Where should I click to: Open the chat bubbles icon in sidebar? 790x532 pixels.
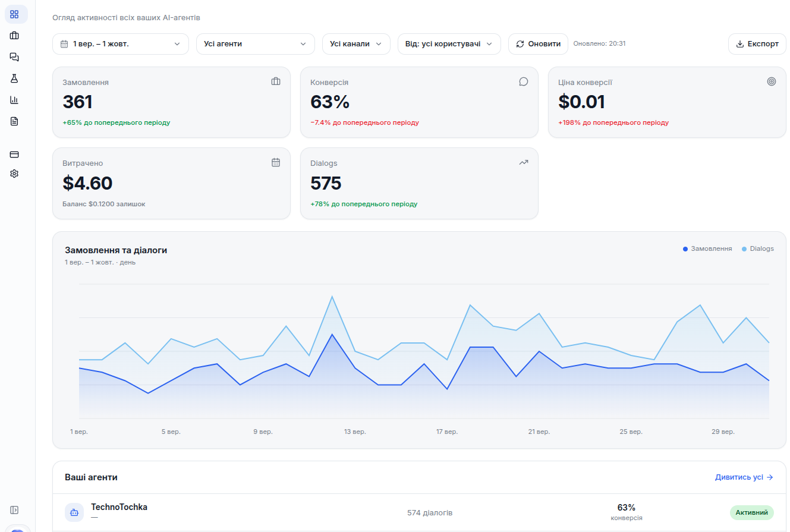[15, 57]
